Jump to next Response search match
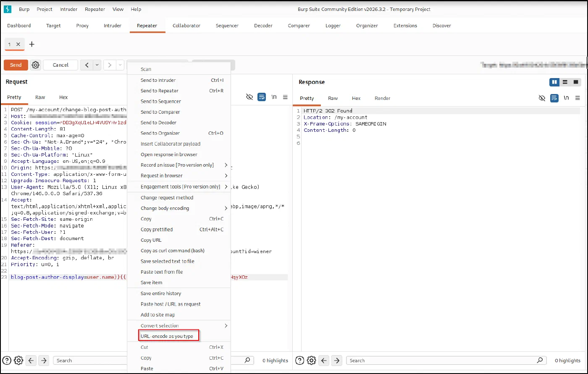This screenshot has width=588, height=374. point(337,361)
